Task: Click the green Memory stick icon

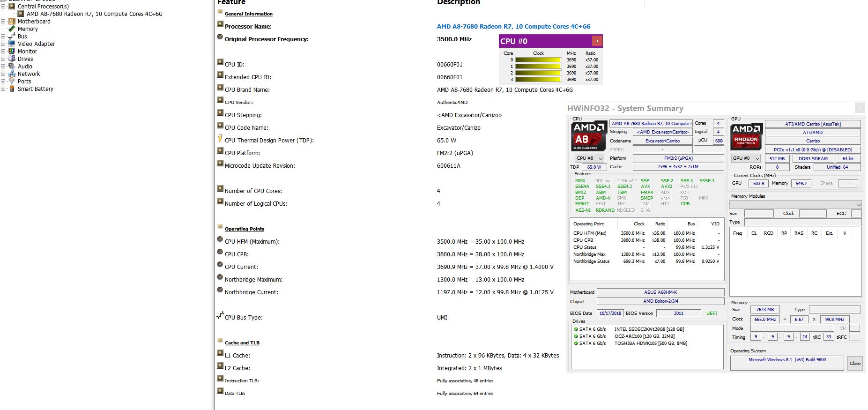Action: [x=12, y=29]
